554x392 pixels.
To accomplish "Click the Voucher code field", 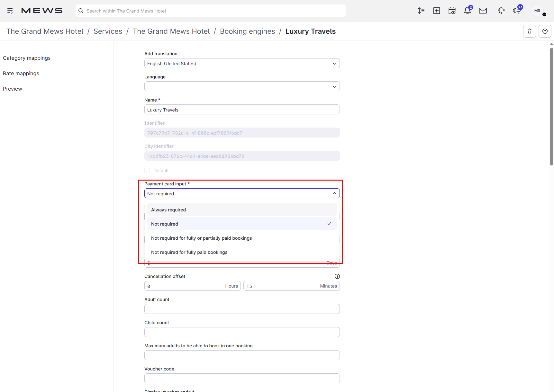I will 242,379.
